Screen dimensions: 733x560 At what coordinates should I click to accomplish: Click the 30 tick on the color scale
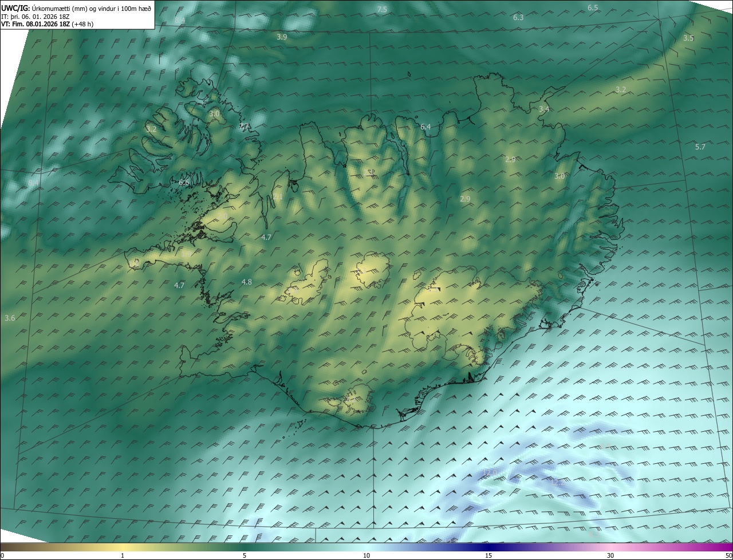pyautogui.click(x=610, y=555)
